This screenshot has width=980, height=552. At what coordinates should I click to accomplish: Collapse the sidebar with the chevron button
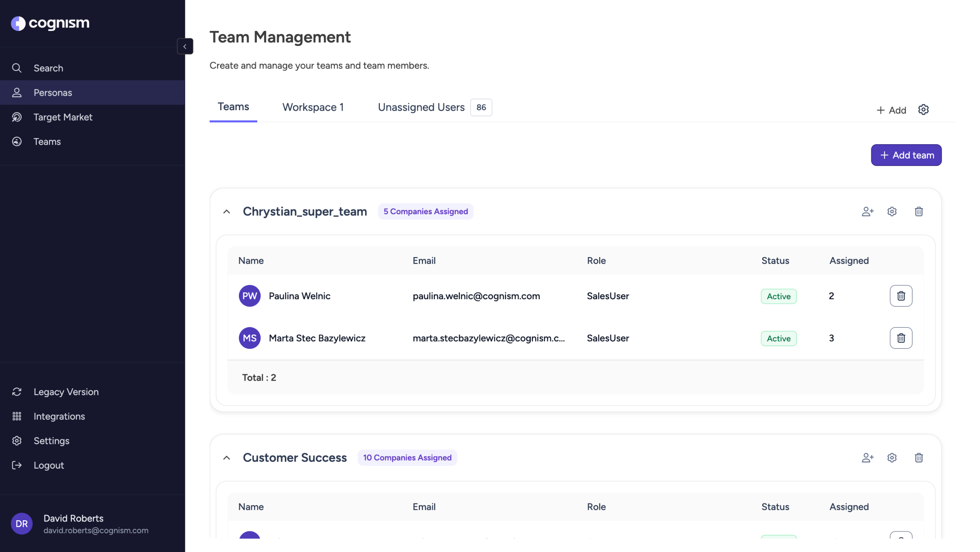coord(185,46)
